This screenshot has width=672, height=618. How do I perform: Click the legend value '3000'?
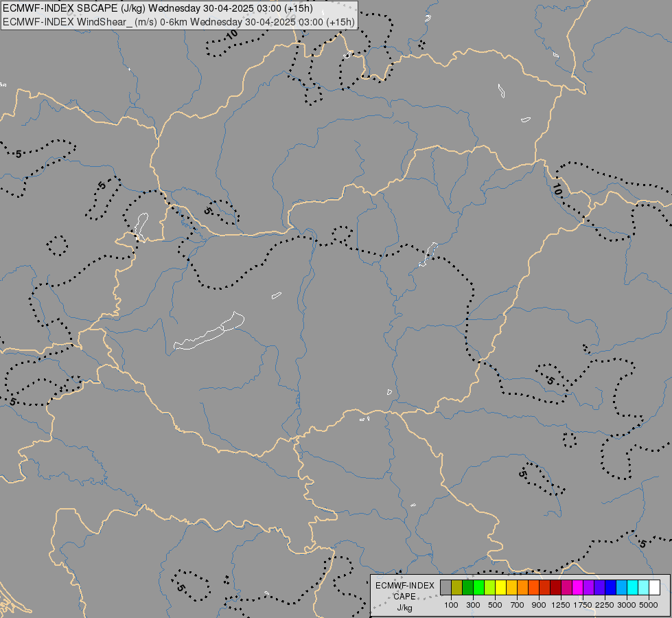627,605
